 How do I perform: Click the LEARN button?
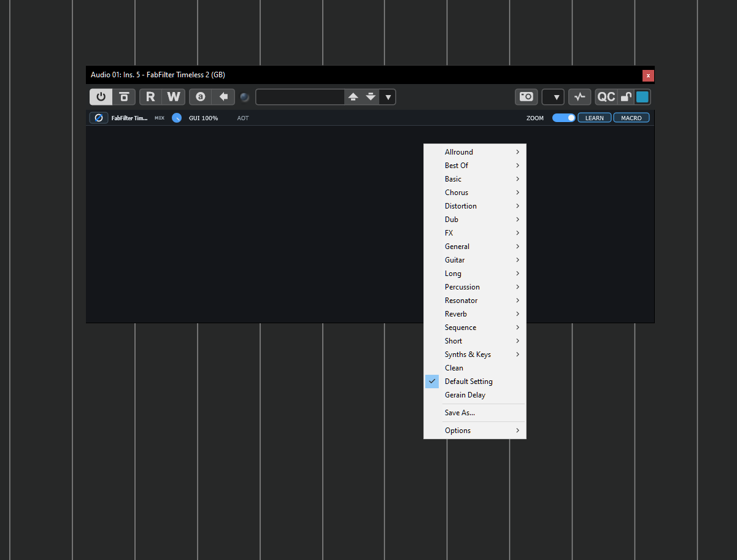point(595,118)
